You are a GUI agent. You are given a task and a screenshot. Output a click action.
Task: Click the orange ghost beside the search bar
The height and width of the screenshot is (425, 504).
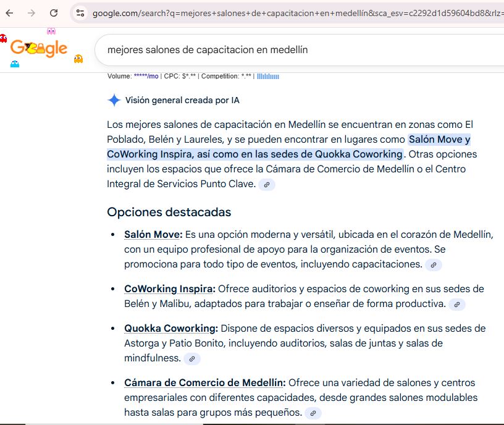click(x=79, y=59)
